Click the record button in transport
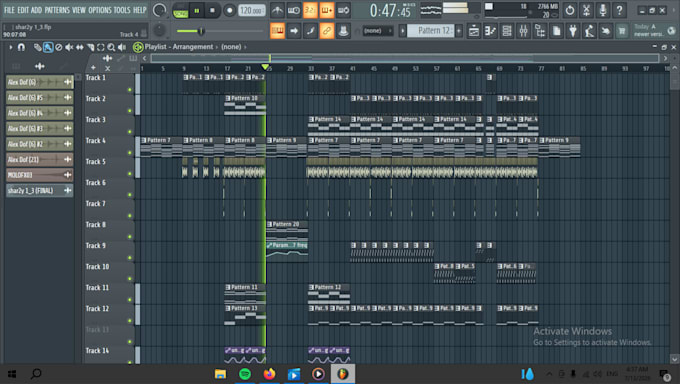680x384 pixels. [229, 10]
